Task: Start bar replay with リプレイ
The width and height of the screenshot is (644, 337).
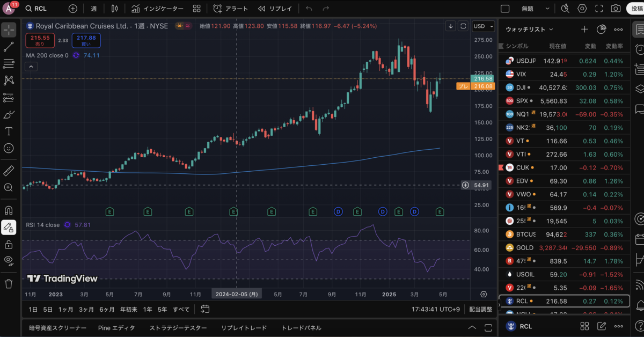Action: (275, 9)
